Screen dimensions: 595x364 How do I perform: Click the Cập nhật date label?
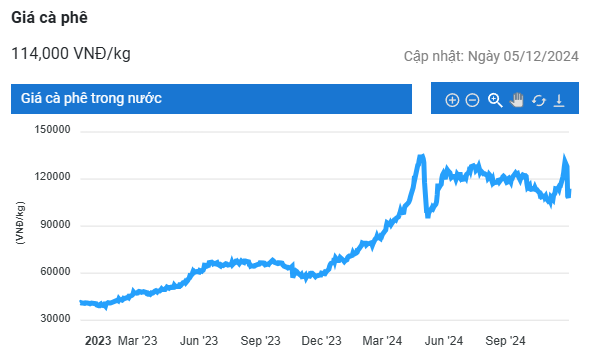pyautogui.click(x=491, y=56)
